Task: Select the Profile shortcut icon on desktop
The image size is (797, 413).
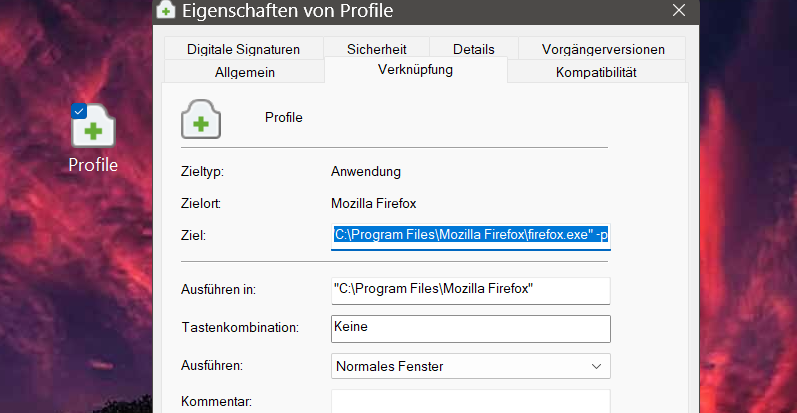Action: [93, 127]
